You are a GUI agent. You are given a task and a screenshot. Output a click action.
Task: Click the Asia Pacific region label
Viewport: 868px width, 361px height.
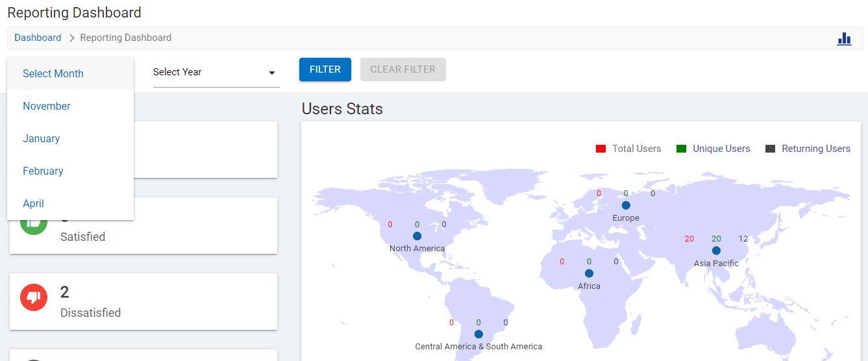click(x=716, y=264)
